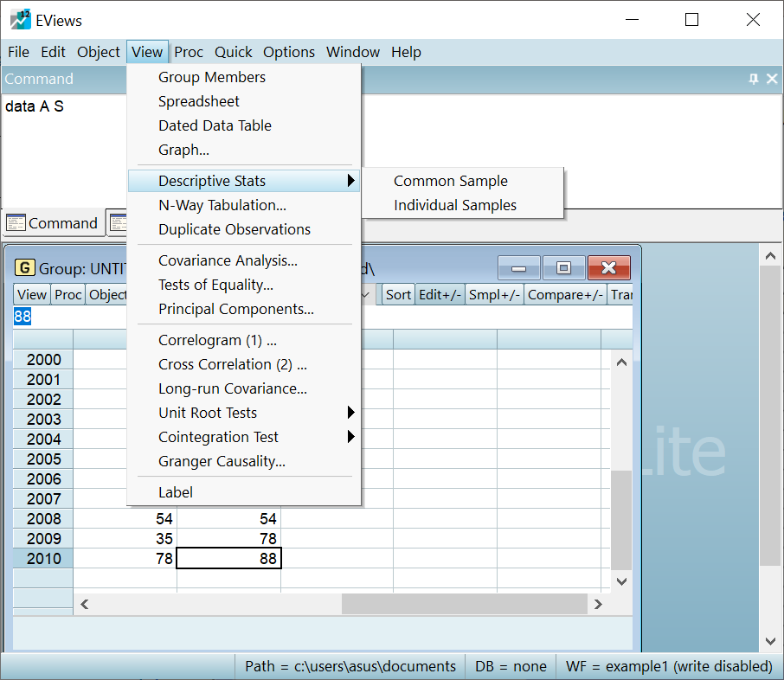The image size is (784, 680).
Task: Select the cell containing 88 for 2010
Action: click(x=229, y=559)
